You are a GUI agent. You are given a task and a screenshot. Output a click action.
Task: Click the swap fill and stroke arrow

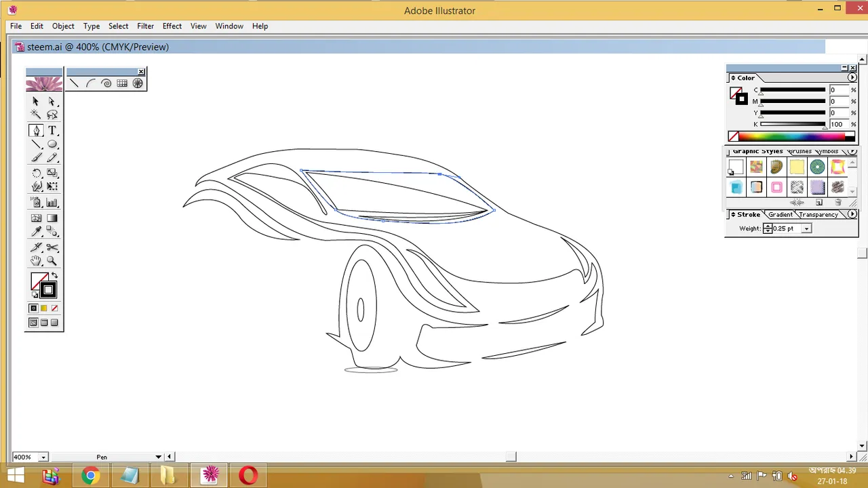pyautogui.click(x=54, y=276)
